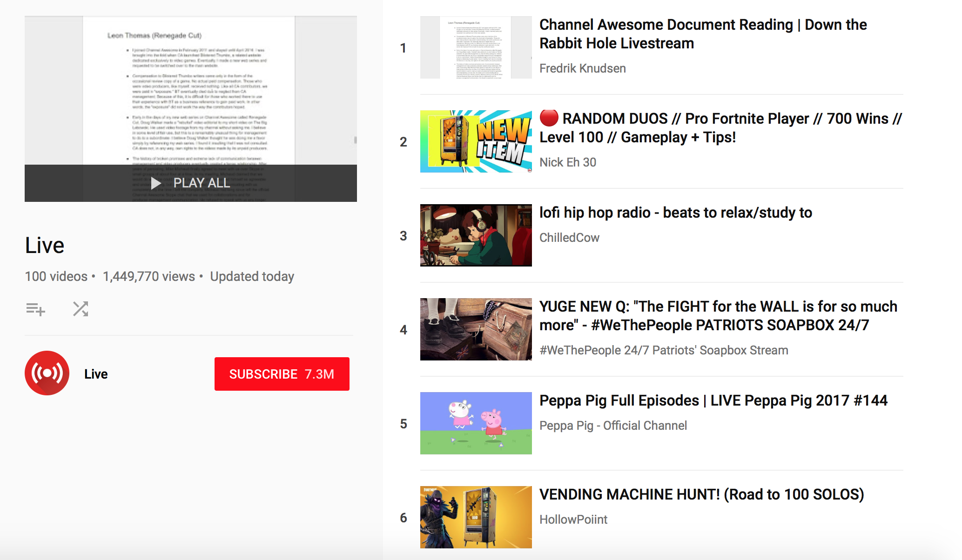Subscribe to the Live channel
Viewport: 962px width, 560px height.
(x=282, y=374)
